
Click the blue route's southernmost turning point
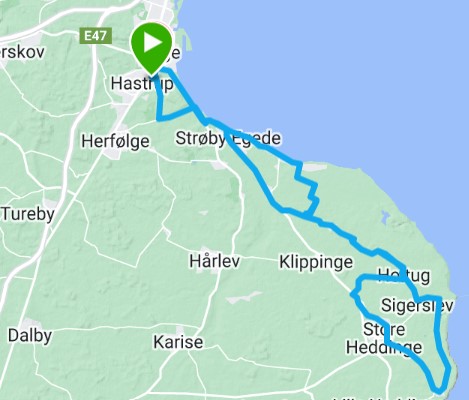[439, 391]
